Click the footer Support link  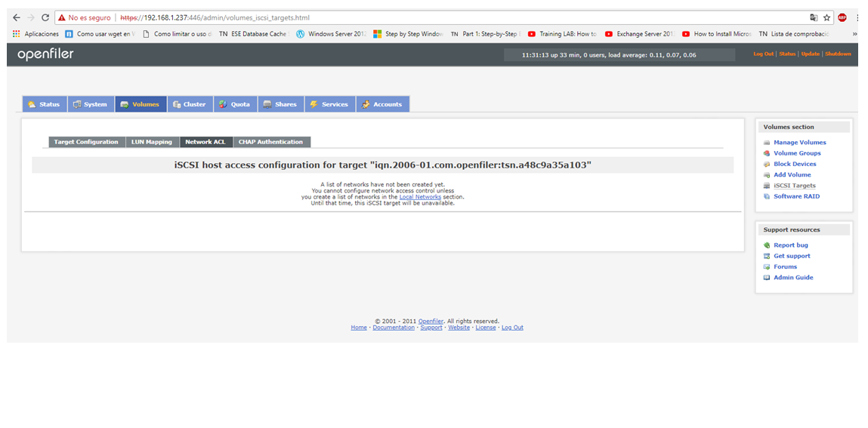(x=431, y=328)
